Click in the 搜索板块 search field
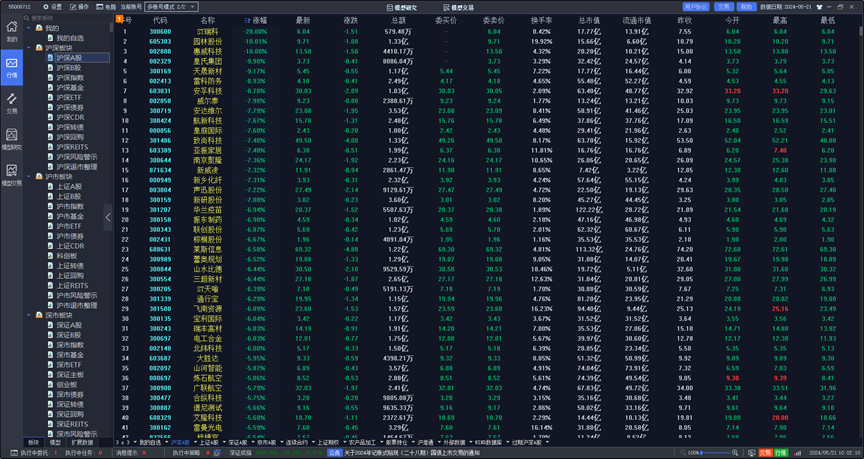This screenshot has width=864, height=459. tap(66, 18)
